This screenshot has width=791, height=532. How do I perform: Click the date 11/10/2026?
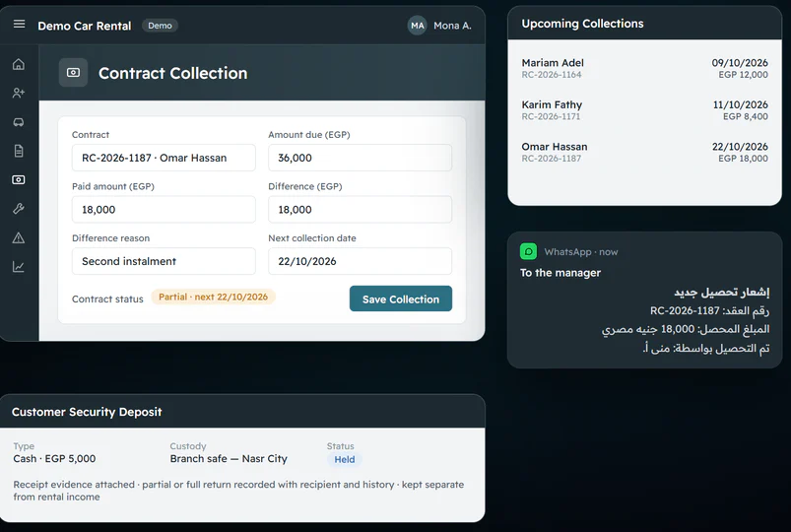coord(740,104)
